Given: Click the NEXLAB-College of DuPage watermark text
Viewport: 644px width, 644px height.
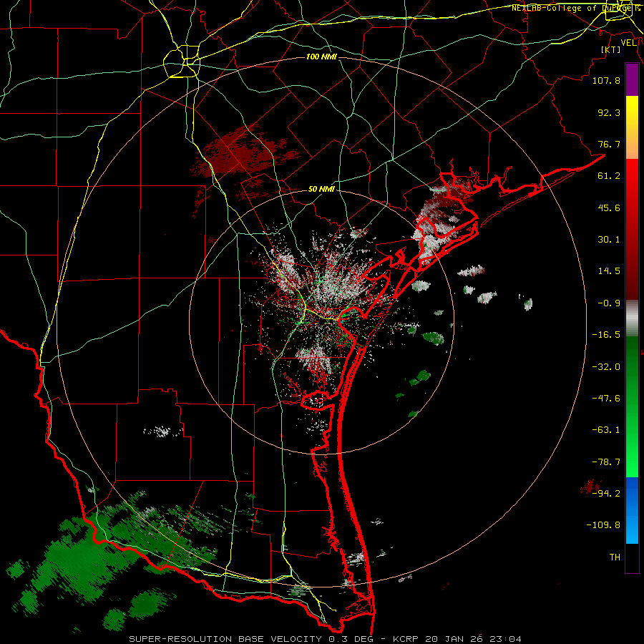Looking at the screenshot, I should point(576,8).
